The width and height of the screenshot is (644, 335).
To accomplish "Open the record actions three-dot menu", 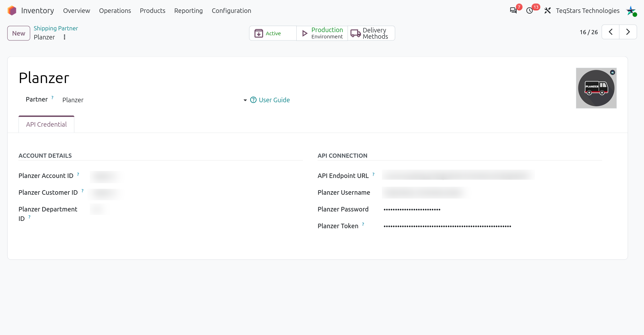I will (65, 37).
